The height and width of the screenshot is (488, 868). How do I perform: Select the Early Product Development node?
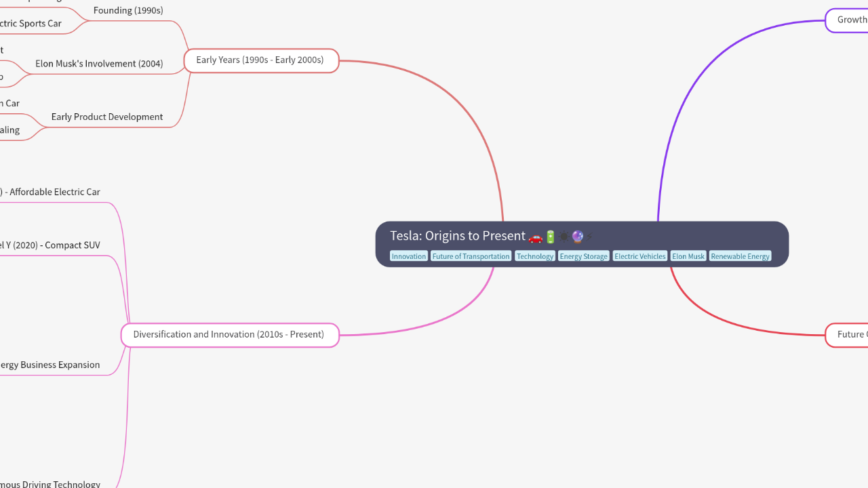coord(107,117)
